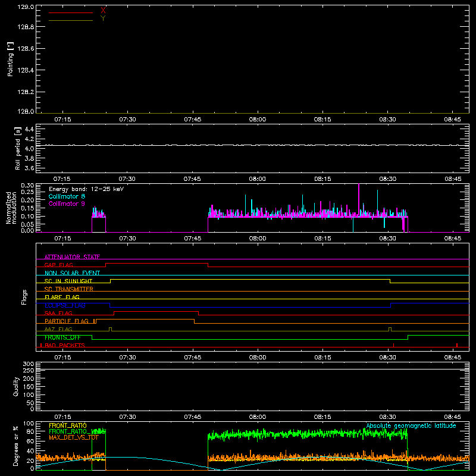Image resolution: width=476 pixels, height=476 pixels.
Task: Click the Energy band 12-25 keV label
Action: click(x=86, y=189)
